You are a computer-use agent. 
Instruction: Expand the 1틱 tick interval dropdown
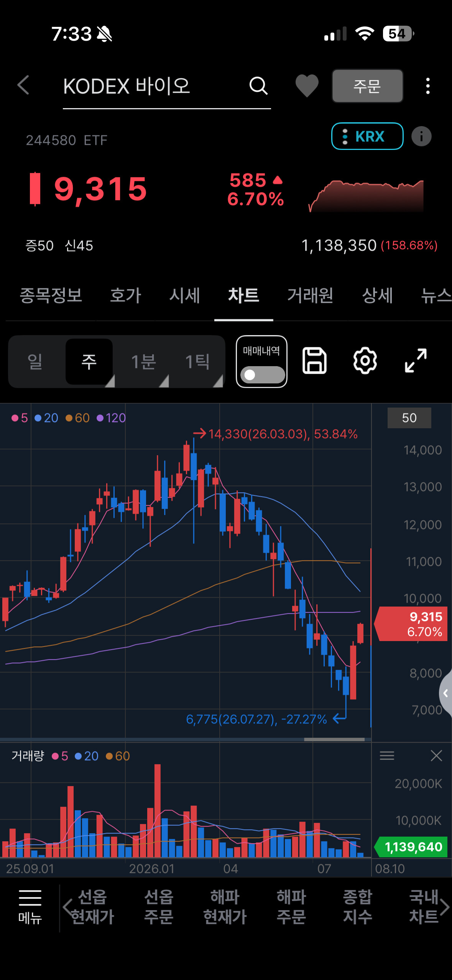click(197, 362)
